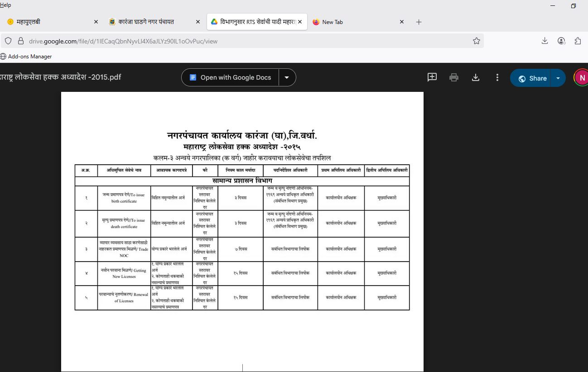Click the padlock site security icon
This screenshot has width=588, height=372.
click(20, 41)
